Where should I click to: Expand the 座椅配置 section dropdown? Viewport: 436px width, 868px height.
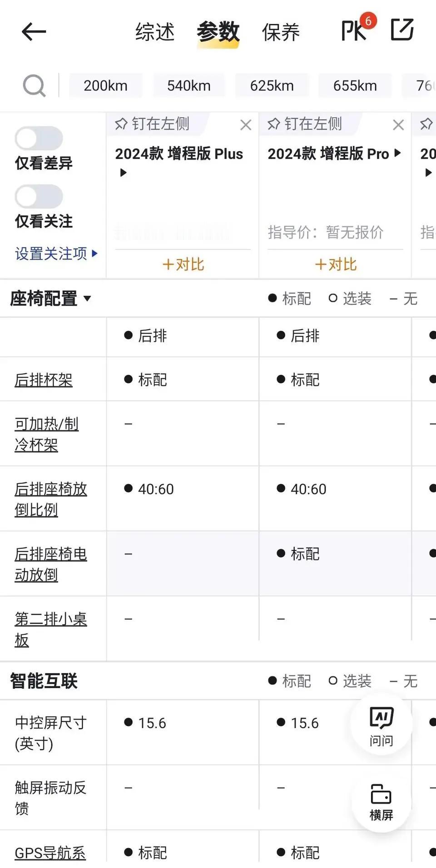tap(87, 299)
